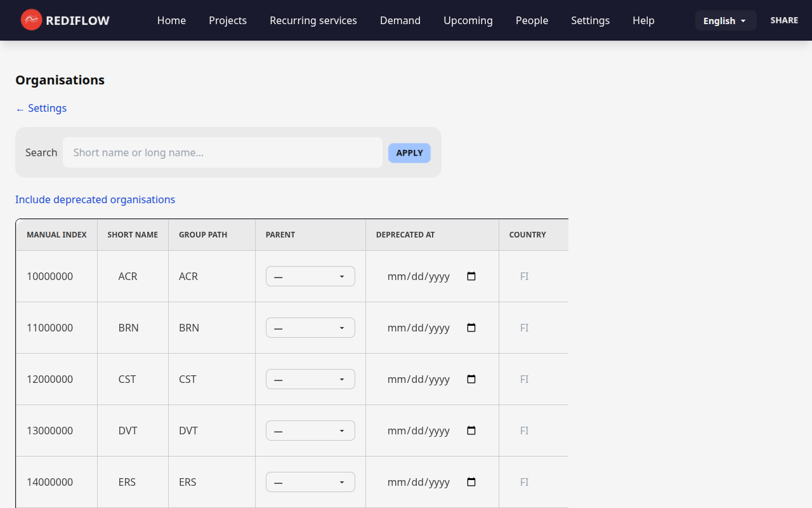
Task: Open the Parent dropdown for ACR
Action: [310, 276]
